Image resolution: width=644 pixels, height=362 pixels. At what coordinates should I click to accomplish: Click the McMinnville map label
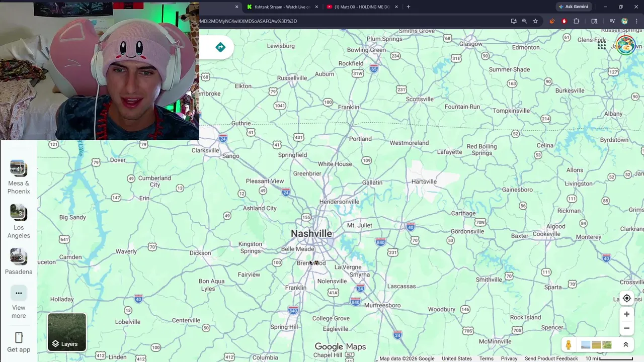(x=495, y=341)
